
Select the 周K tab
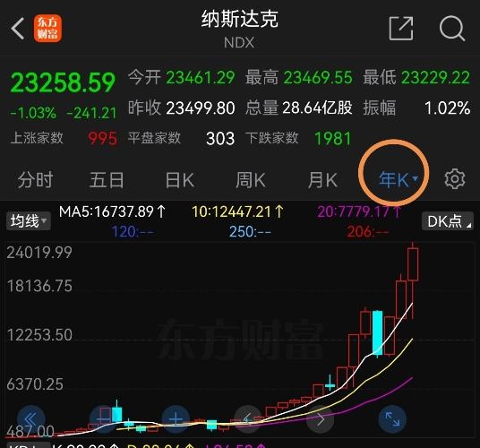251,180
